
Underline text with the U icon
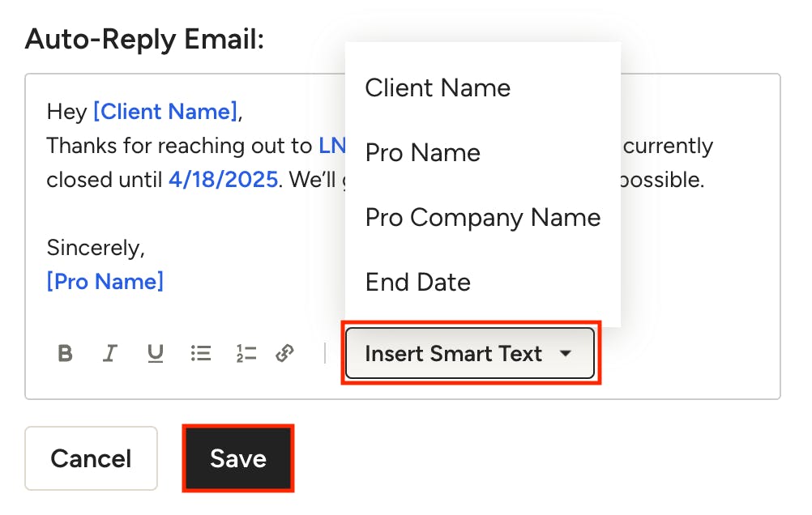[156, 353]
